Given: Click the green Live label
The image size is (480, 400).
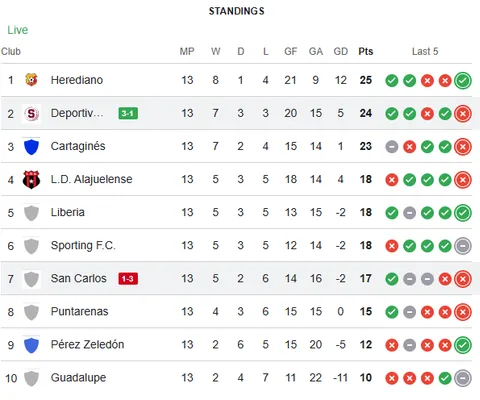Looking at the screenshot, I should click(18, 30).
